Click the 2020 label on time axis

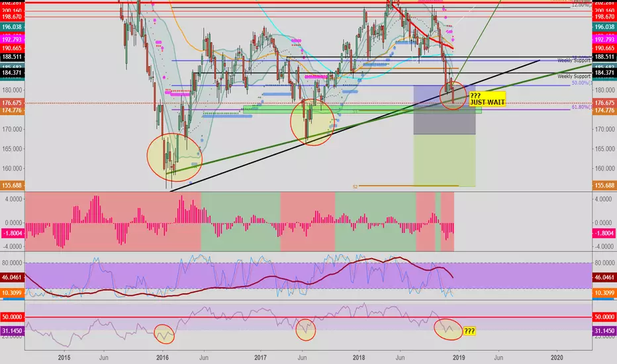click(557, 357)
